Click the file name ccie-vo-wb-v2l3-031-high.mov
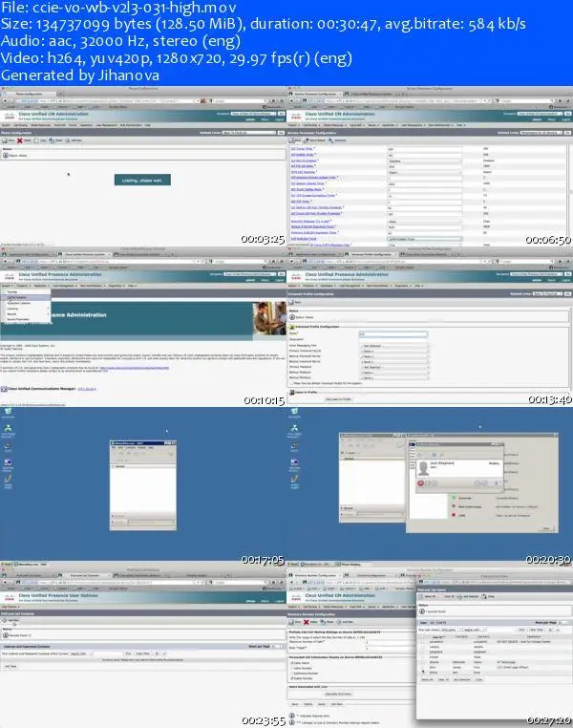 click(x=135, y=8)
